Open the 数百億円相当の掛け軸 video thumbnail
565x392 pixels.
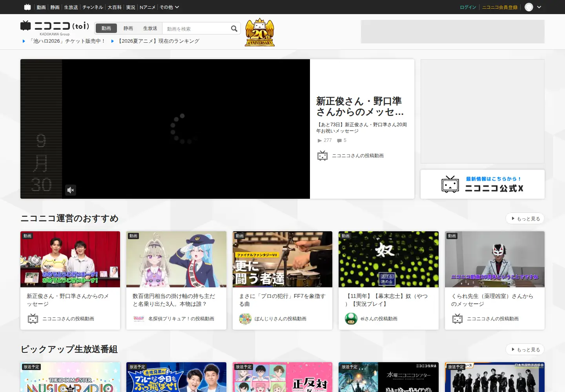[176, 259]
